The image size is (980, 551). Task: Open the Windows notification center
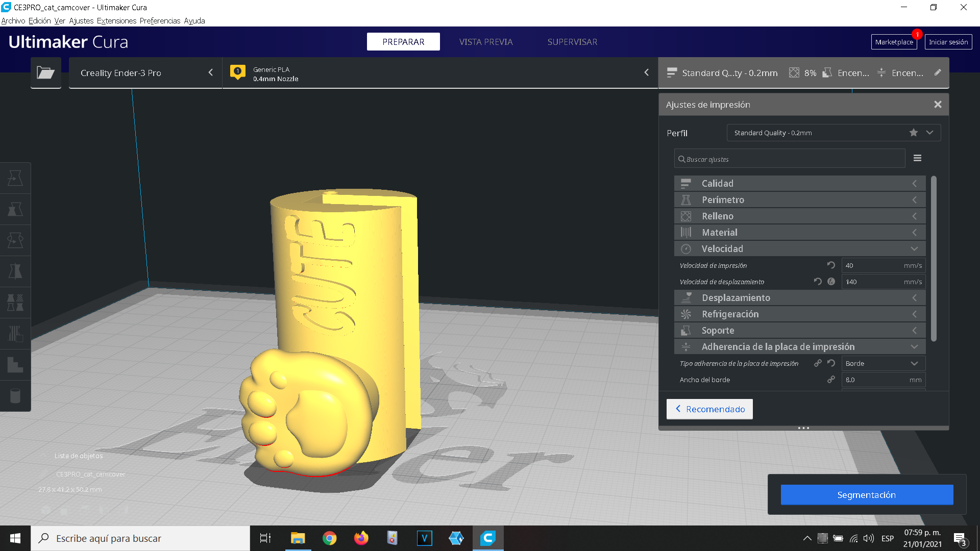coord(960,539)
